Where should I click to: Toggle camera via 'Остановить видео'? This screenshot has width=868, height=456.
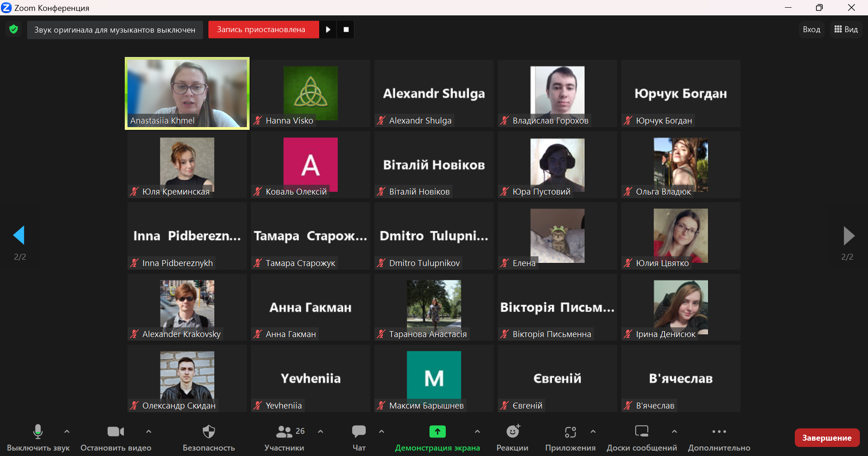(116, 438)
